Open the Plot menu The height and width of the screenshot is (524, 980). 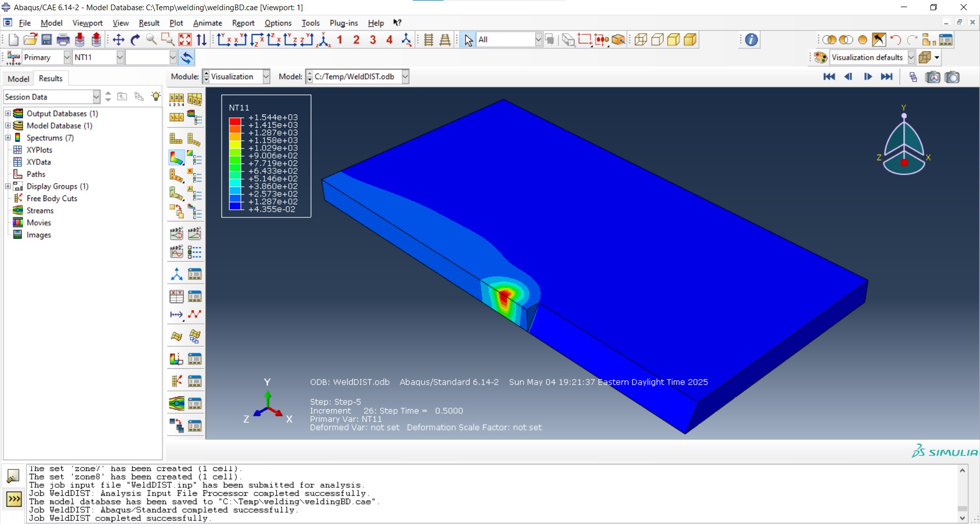(176, 23)
